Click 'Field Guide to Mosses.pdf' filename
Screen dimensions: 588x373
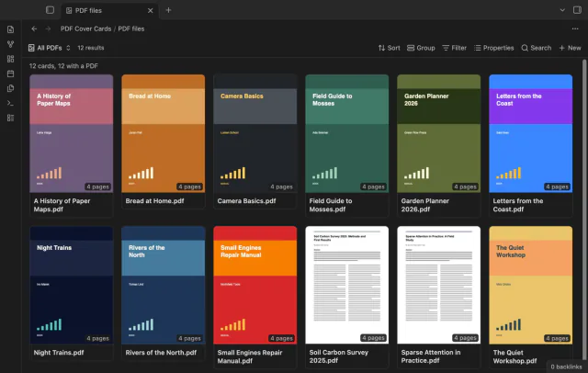click(331, 205)
